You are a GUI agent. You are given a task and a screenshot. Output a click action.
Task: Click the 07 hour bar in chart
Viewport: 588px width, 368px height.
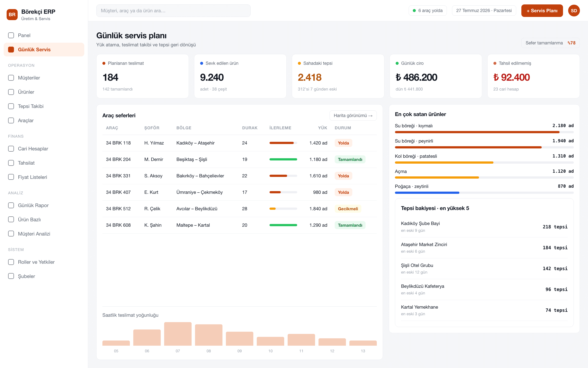tap(178, 334)
